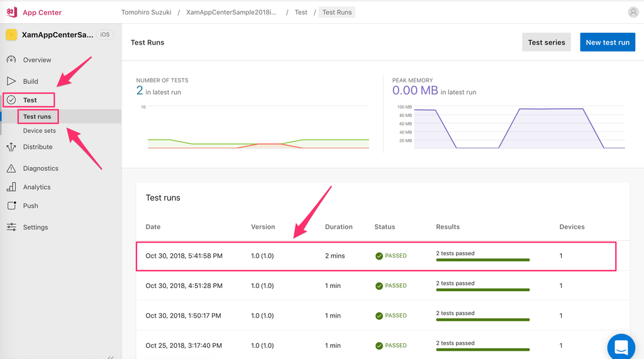Click the App Center logo icon
Screen dimensions: 644x359
click(x=11, y=12)
